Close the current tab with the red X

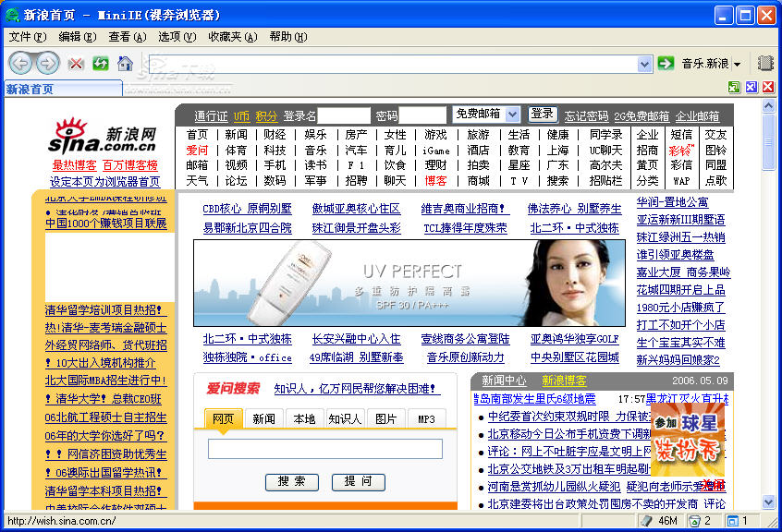(x=767, y=87)
